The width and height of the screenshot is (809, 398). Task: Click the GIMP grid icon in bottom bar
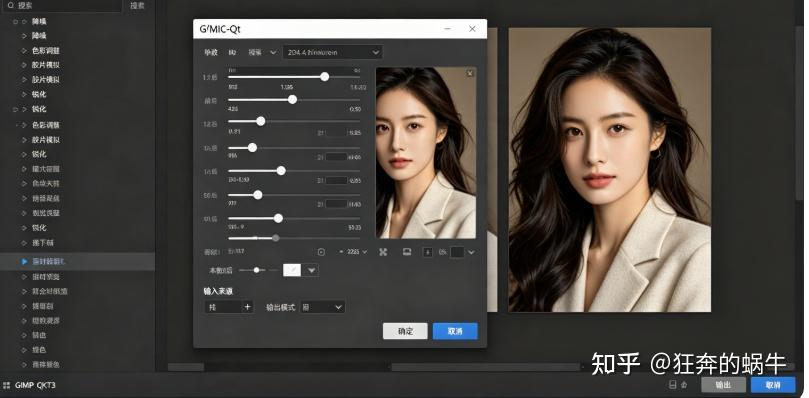click(7, 385)
